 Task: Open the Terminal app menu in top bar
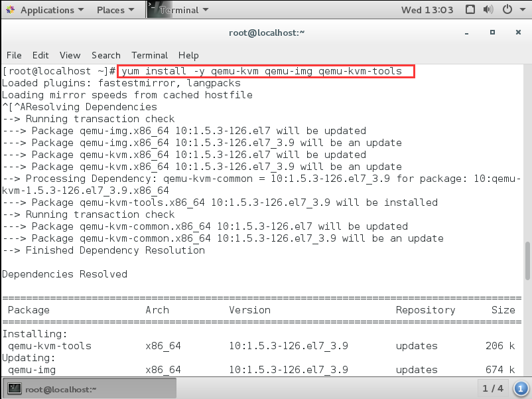183,10
